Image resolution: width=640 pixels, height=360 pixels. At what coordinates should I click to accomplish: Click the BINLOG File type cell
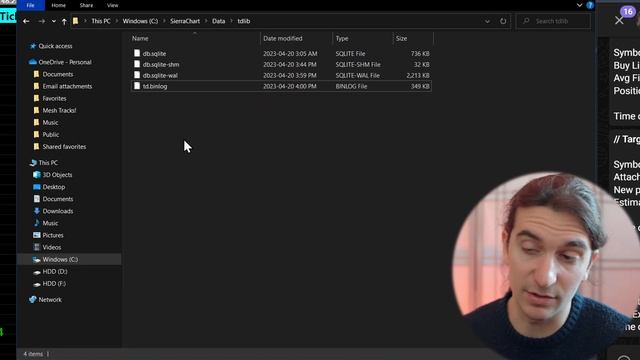(351, 87)
